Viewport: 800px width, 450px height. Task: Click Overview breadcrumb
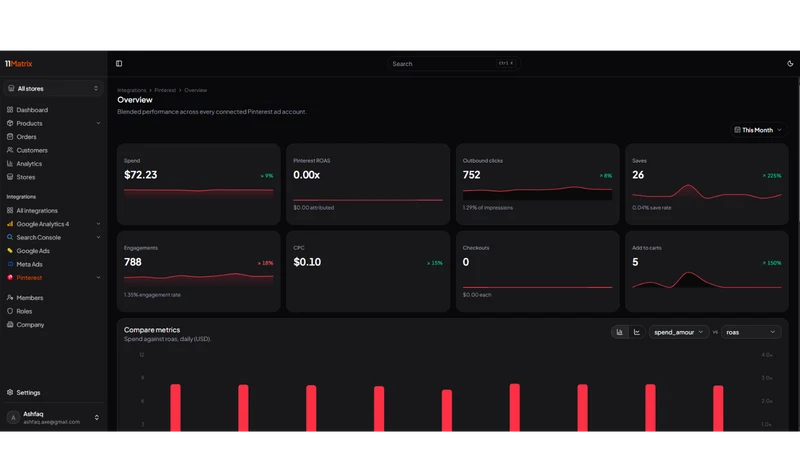click(195, 90)
